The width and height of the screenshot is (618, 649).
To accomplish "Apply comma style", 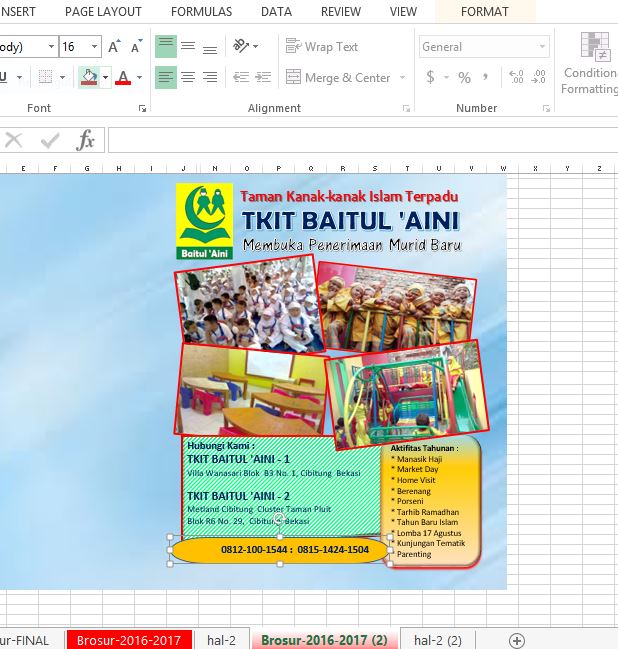I will [485, 77].
